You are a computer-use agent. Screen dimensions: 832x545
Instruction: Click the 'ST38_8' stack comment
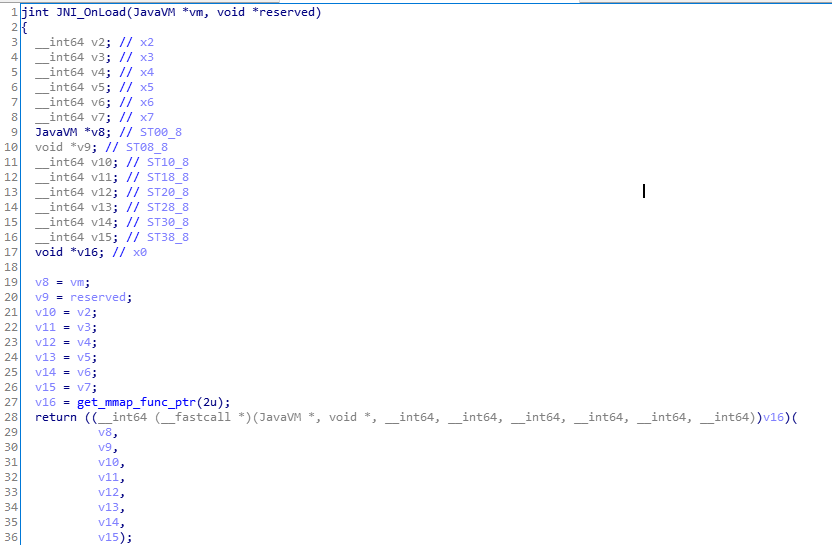pyautogui.click(x=168, y=237)
